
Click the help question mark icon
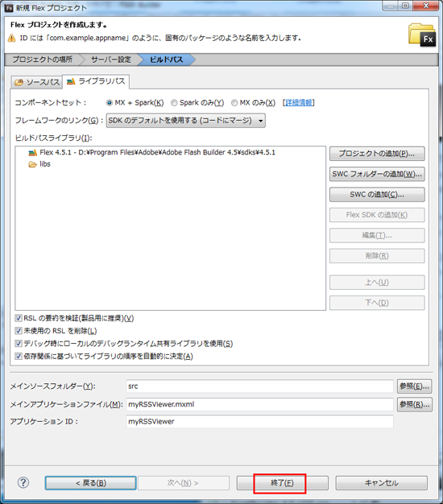pos(23,482)
